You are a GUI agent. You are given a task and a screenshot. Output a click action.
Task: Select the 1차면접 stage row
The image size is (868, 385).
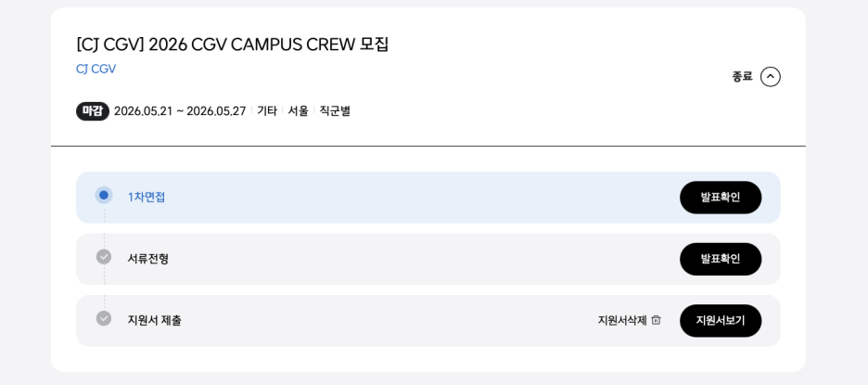pos(428,198)
